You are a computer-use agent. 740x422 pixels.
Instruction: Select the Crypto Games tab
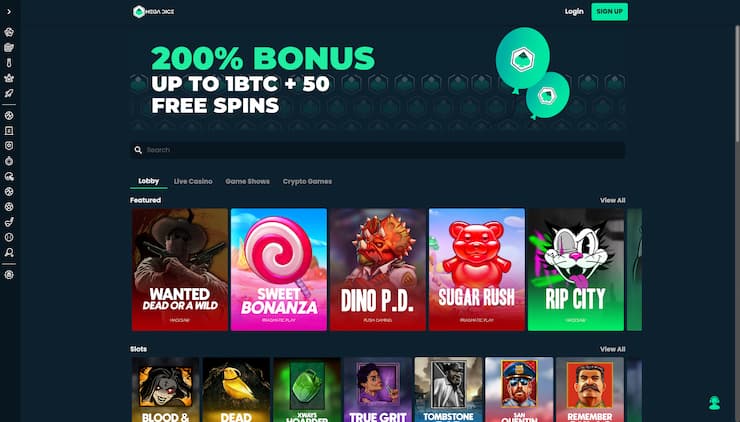click(307, 181)
